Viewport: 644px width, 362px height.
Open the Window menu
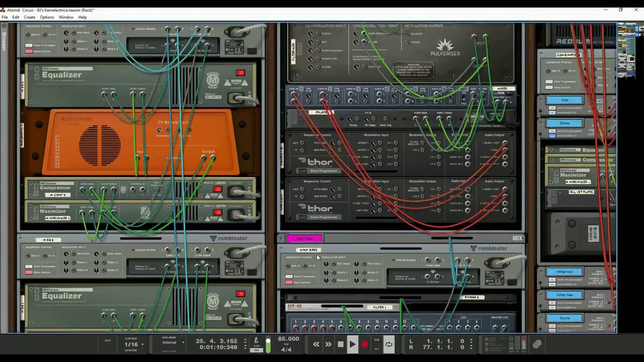point(66,17)
